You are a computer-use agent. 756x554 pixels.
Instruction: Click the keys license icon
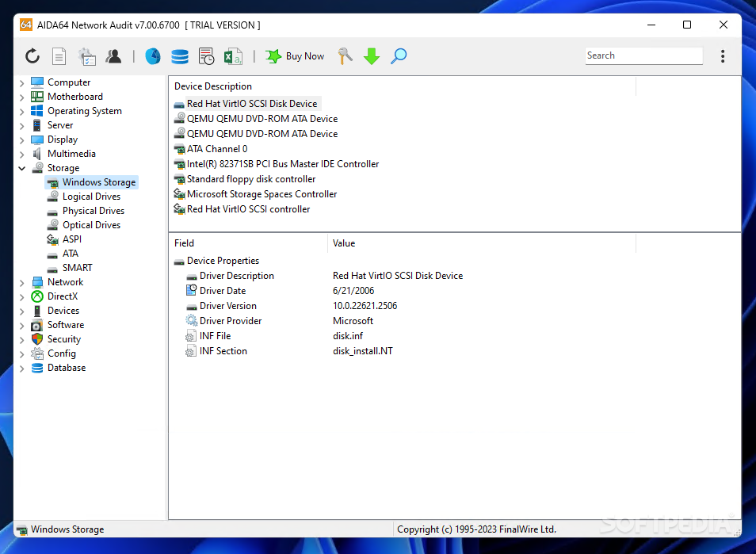click(345, 56)
